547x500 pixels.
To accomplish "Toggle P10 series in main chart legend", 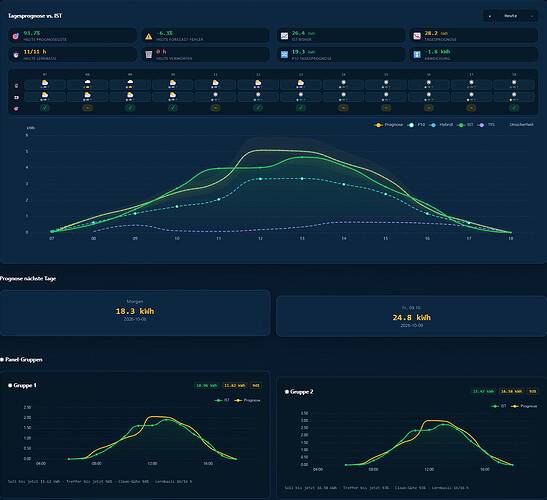I will point(416,125).
